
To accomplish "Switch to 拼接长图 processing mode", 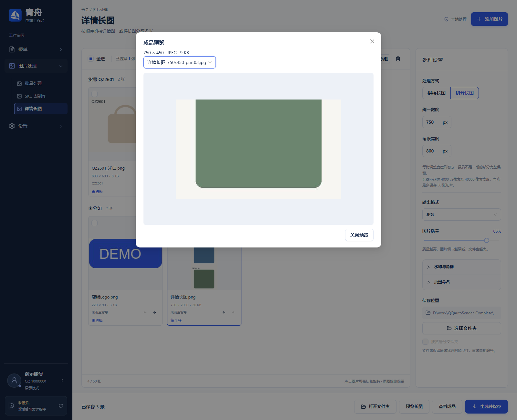I will 436,93.
